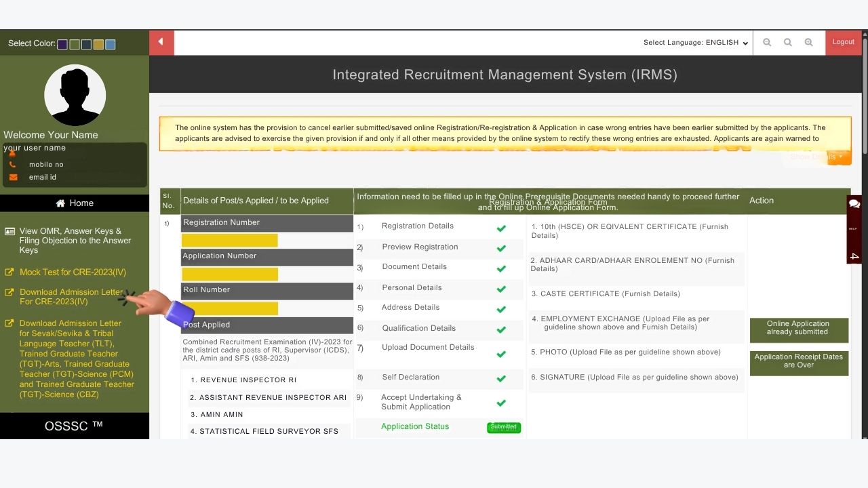Click the Registration Number header
Viewport: 868px width, 488px height.
[267, 223]
